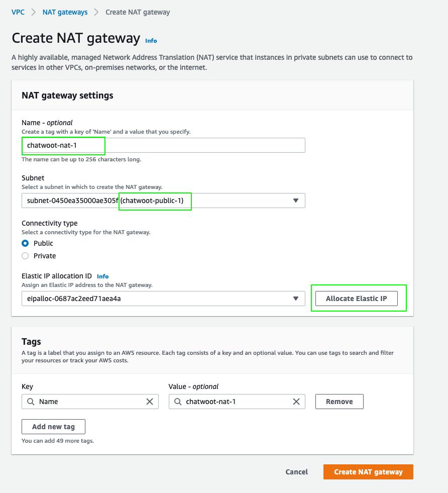Navigate to NAT gateways breadcrumb
Screen dimensions: 448x493
(65, 12)
